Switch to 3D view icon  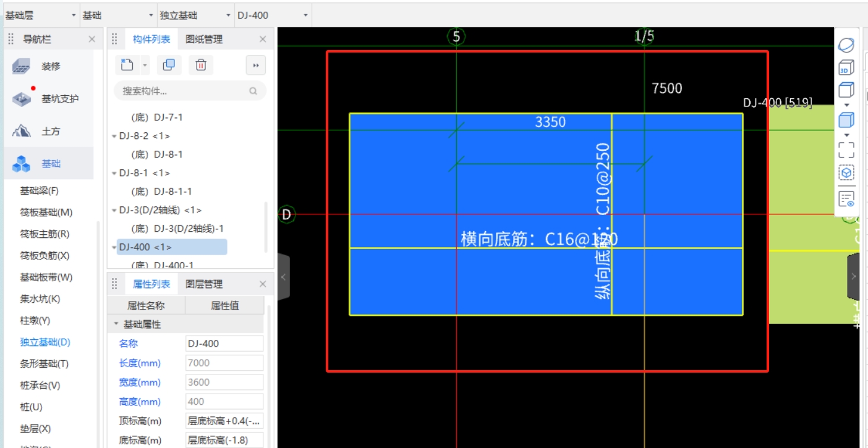click(x=846, y=67)
